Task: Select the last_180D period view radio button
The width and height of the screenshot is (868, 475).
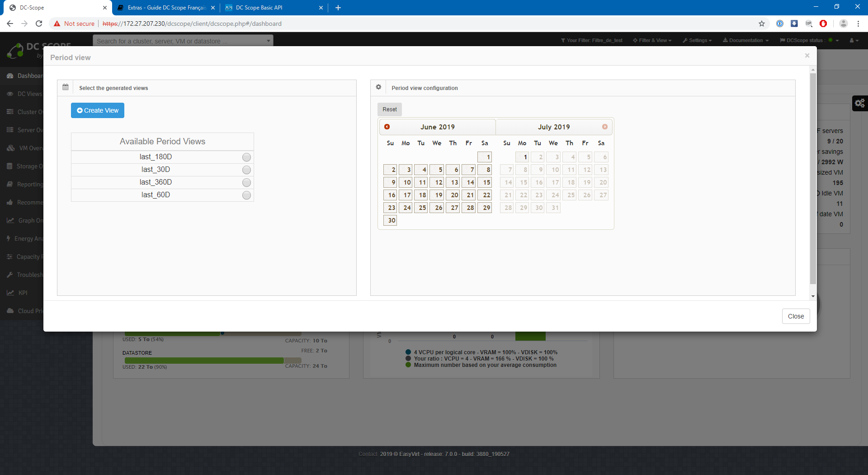Action: tap(246, 157)
